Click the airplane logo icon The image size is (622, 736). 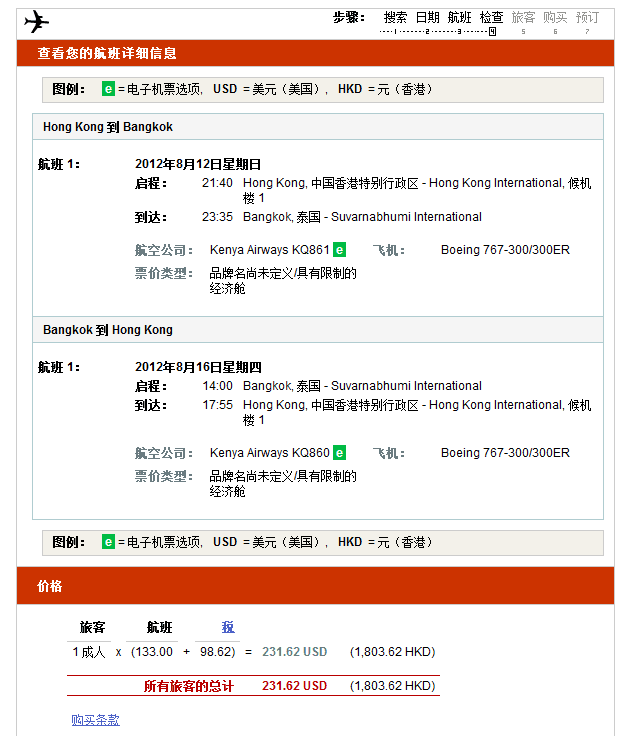pyautogui.click(x=36, y=21)
